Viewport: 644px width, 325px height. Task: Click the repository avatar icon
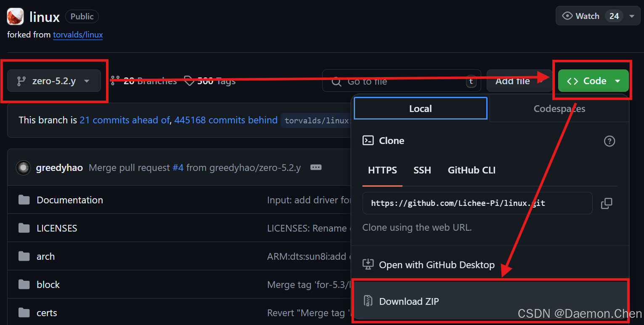pos(15,16)
